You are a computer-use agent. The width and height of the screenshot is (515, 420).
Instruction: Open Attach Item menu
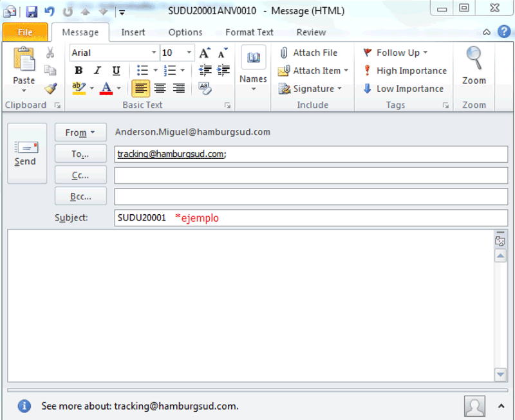(x=313, y=71)
